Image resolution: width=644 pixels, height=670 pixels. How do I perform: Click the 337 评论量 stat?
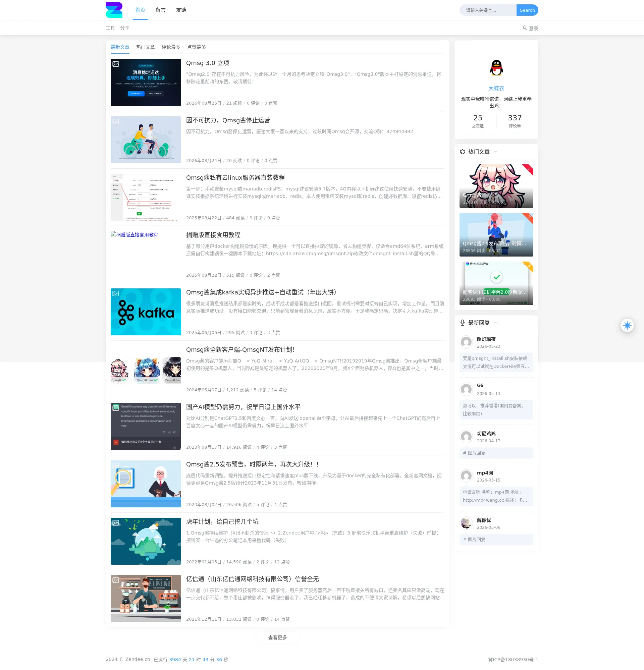pyautogui.click(x=515, y=121)
